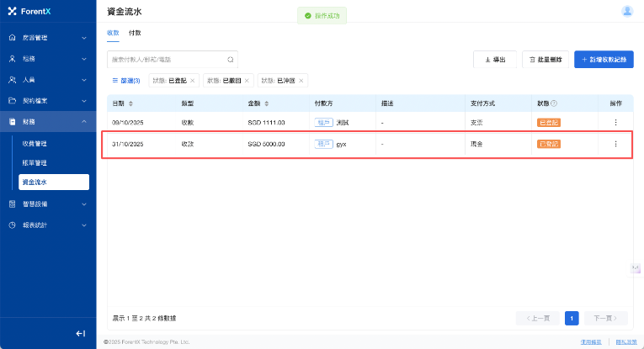Click the 新增收款記錄 button

[x=604, y=60]
